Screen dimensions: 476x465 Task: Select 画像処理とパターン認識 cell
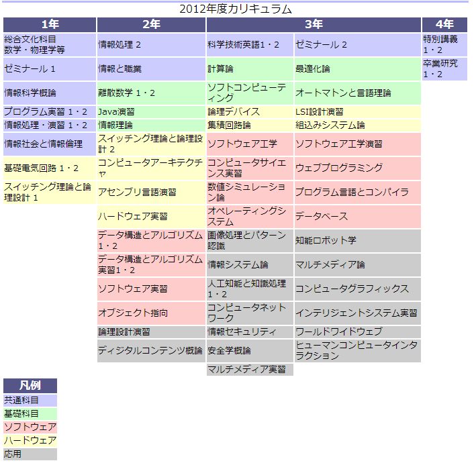250,240
